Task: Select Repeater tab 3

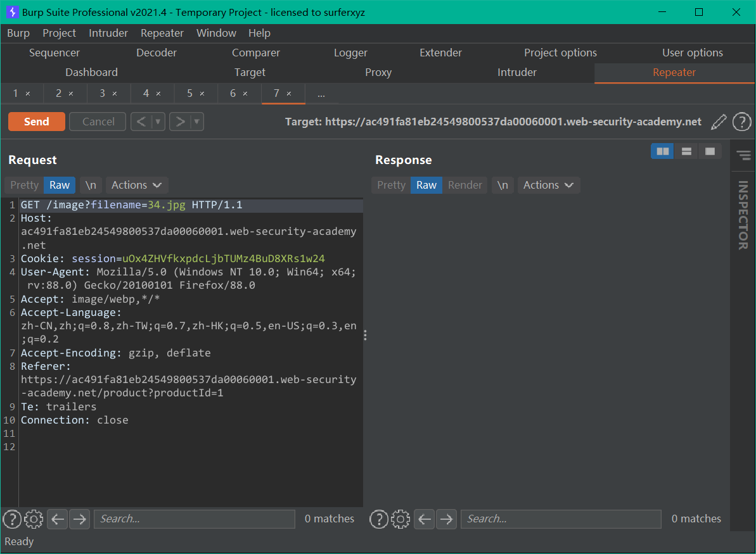Action: pos(102,94)
